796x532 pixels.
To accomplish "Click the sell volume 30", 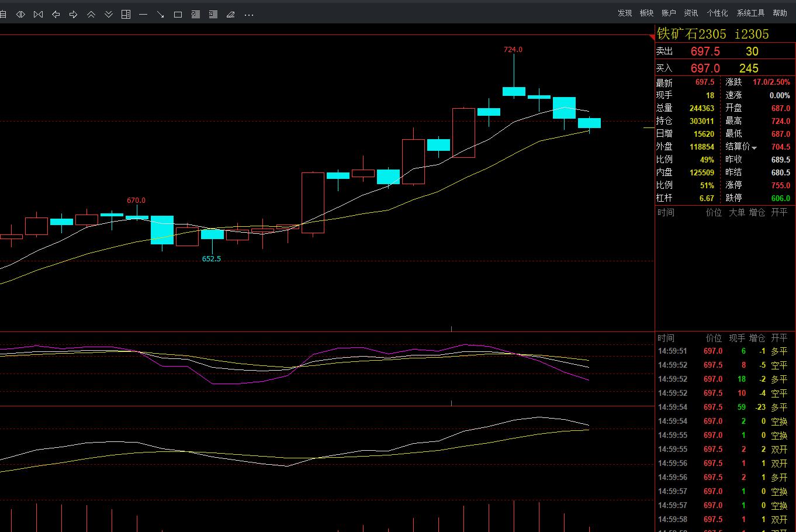I will [x=752, y=51].
